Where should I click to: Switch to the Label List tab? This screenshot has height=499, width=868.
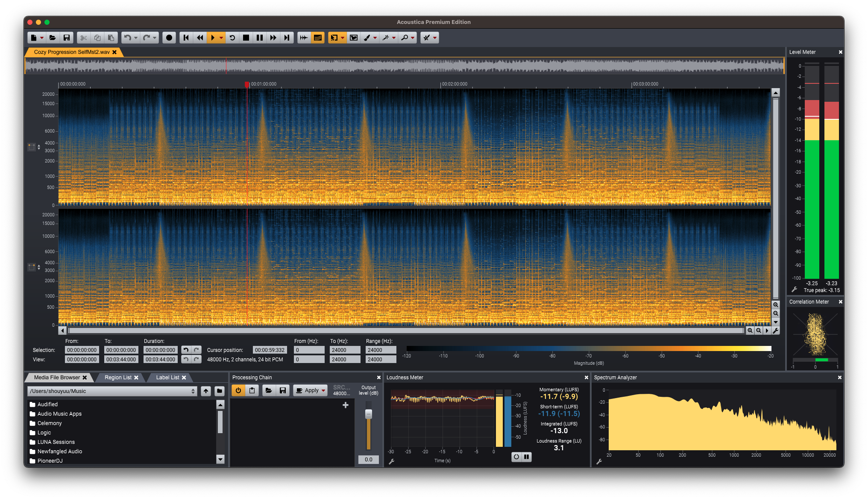tap(167, 378)
